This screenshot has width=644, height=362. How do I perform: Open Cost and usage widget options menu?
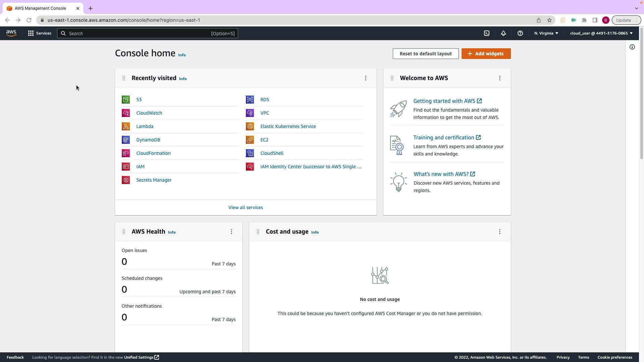click(500, 232)
